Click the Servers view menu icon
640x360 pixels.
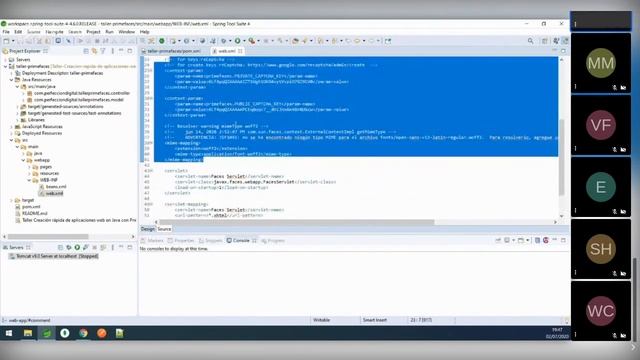(x=112, y=247)
